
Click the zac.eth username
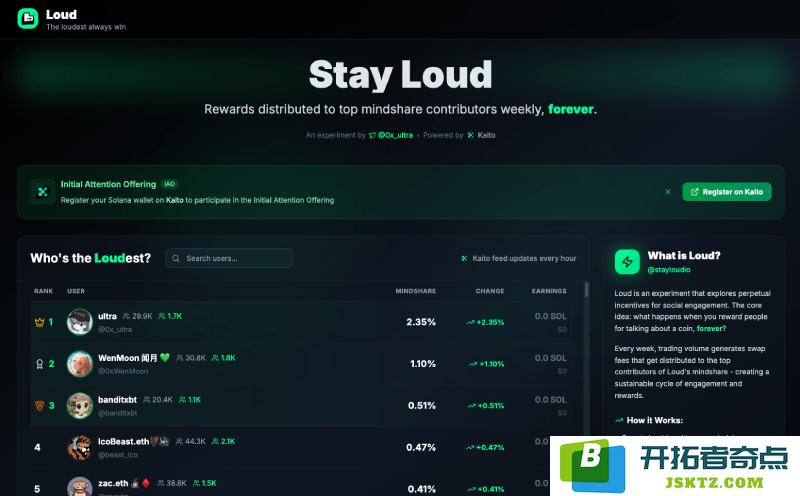click(113, 483)
